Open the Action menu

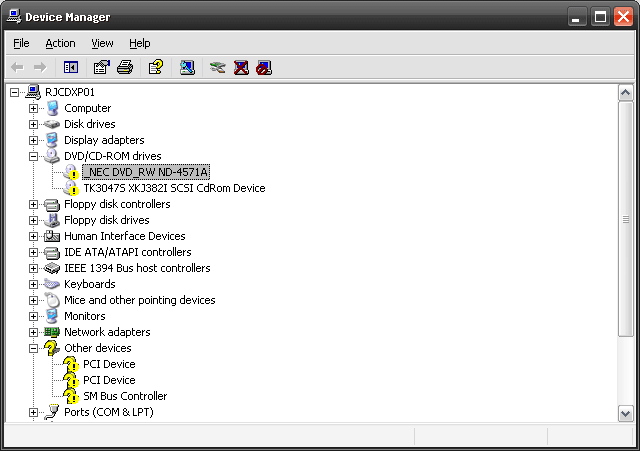point(60,43)
